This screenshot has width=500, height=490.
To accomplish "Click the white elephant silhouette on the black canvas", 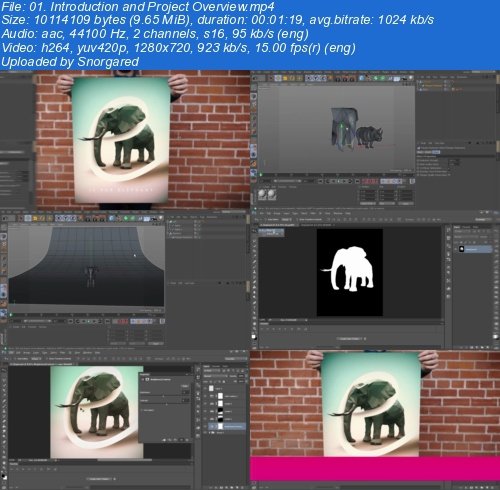I will coord(348,269).
